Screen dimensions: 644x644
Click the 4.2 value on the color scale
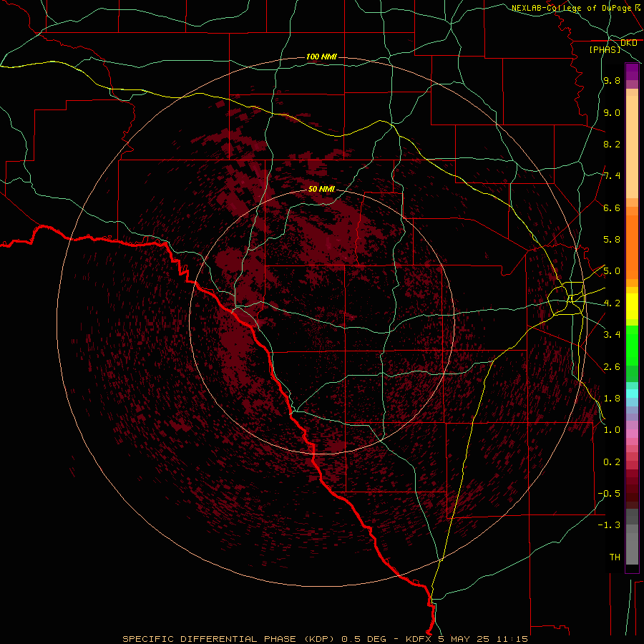pos(612,303)
